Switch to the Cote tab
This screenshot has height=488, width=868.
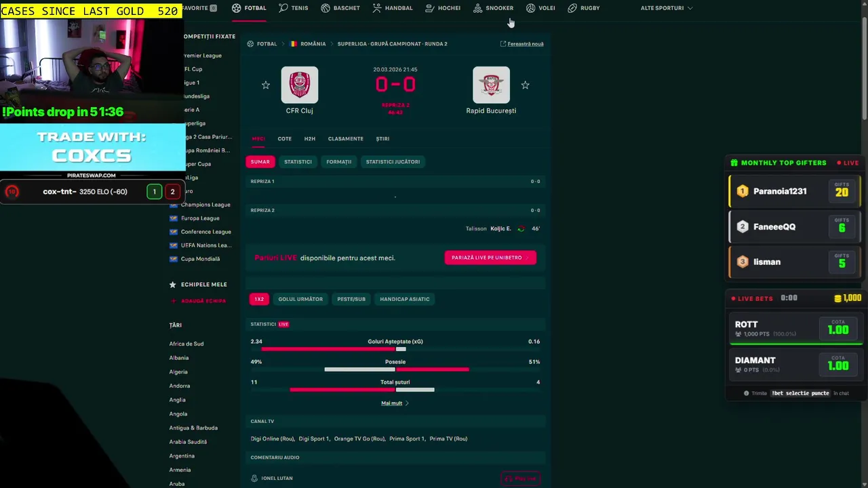tap(284, 139)
